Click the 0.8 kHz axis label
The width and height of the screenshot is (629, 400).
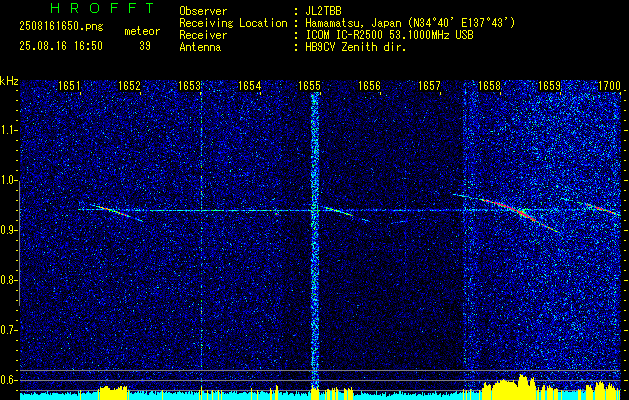tap(8, 280)
